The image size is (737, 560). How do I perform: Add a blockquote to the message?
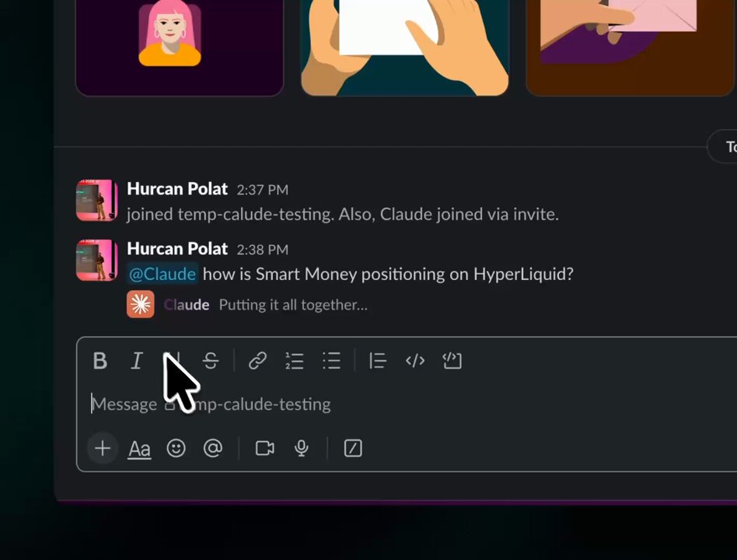click(x=377, y=361)
